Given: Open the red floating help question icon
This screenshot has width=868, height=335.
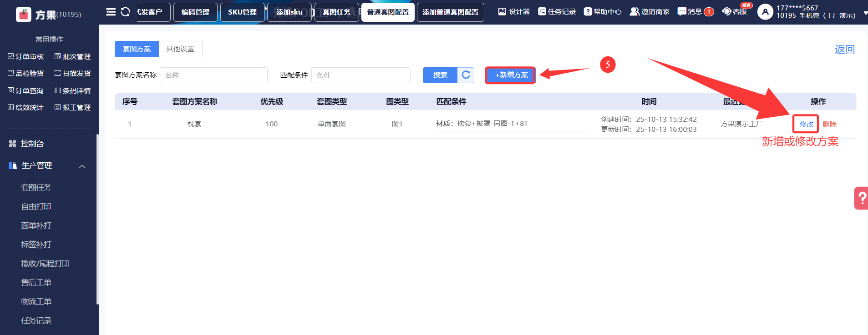Looking at the screenshot, I should [x=861, y=198].
